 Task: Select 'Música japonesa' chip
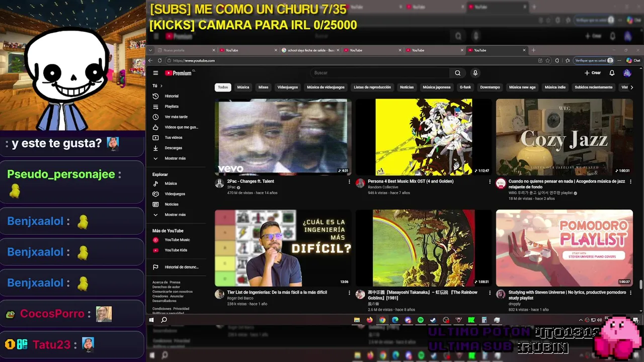[x=436, y=87]
